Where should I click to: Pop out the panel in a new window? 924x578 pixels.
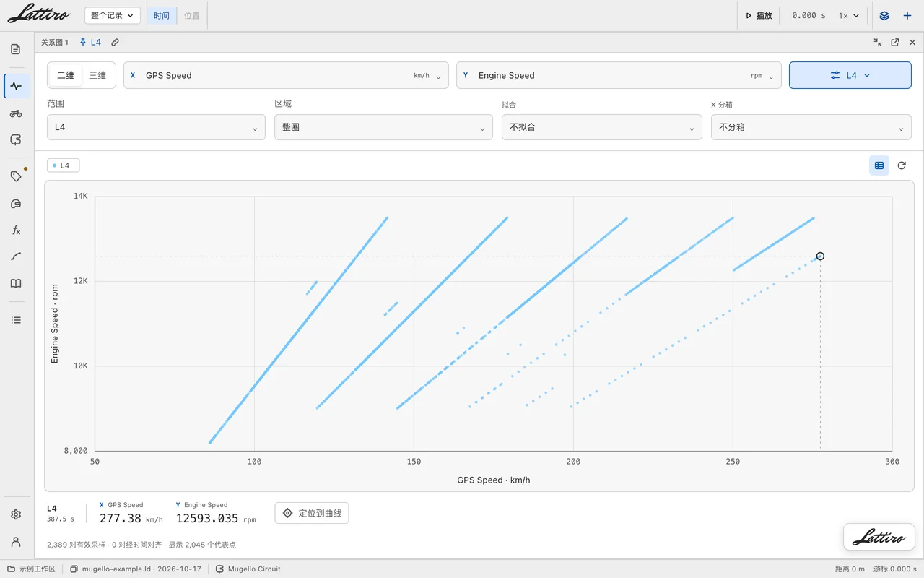click(x=895, y=43)
